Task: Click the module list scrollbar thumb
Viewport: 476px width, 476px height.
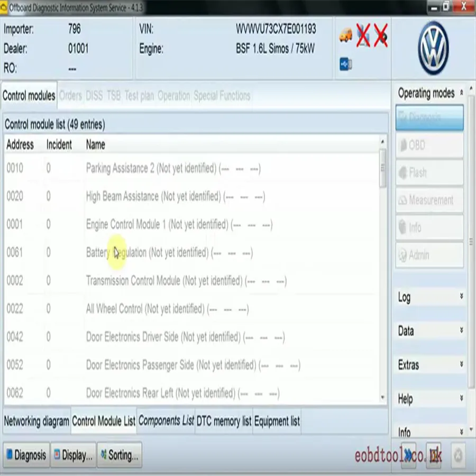Action: 382,168
